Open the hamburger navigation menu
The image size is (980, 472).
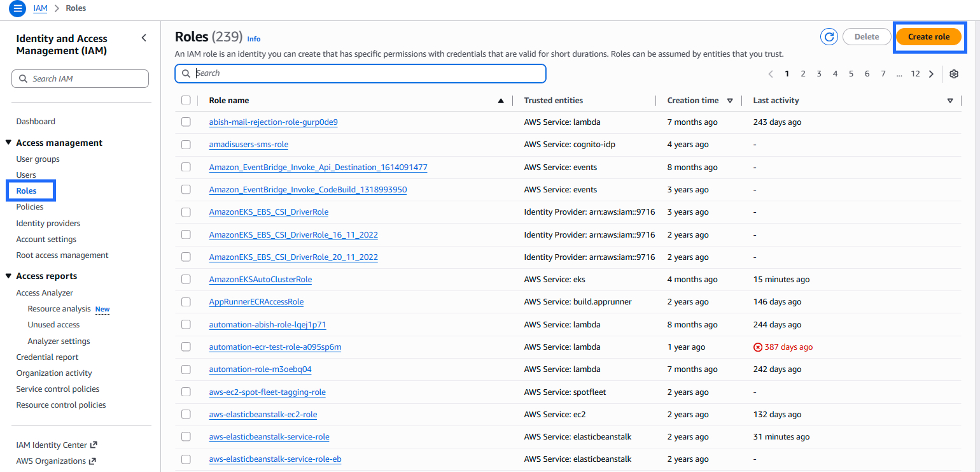pyautogui.click(x=17, y=9)
